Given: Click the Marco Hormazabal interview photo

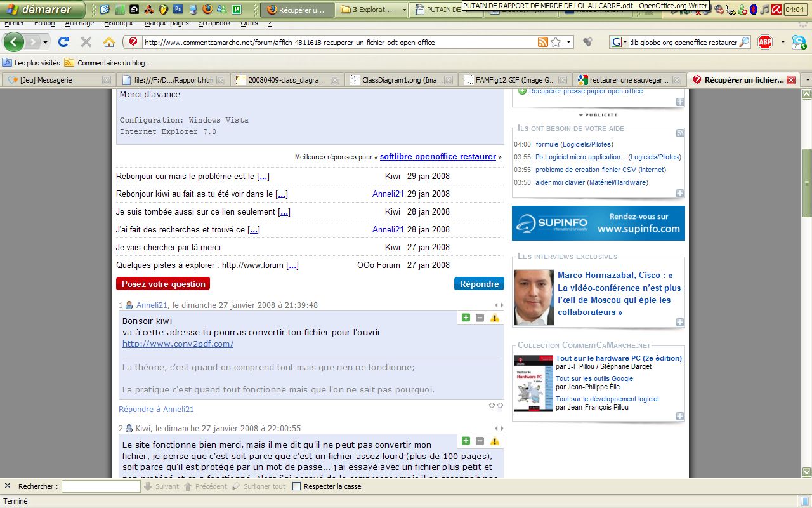Looking at the screenshot, I should [534, 297].
